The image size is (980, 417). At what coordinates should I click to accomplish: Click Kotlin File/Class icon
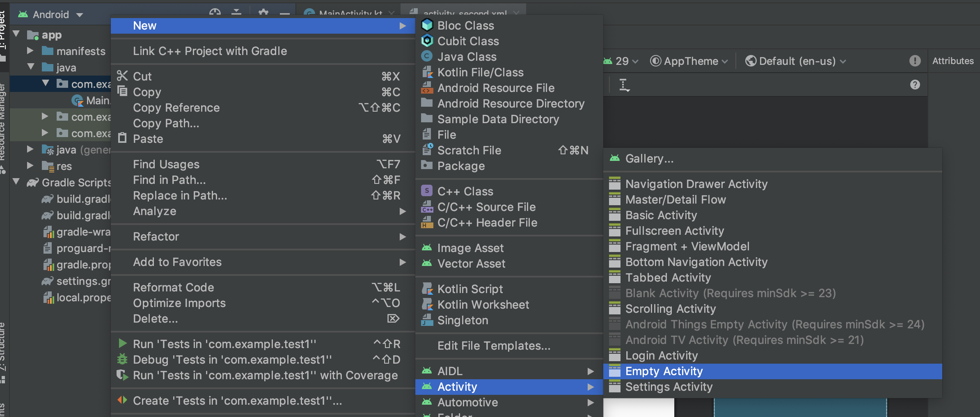pos(427,72)
